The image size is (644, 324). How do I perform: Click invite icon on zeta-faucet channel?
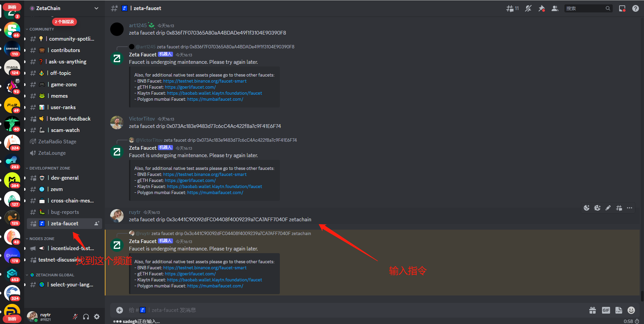[x=97, y=224]
